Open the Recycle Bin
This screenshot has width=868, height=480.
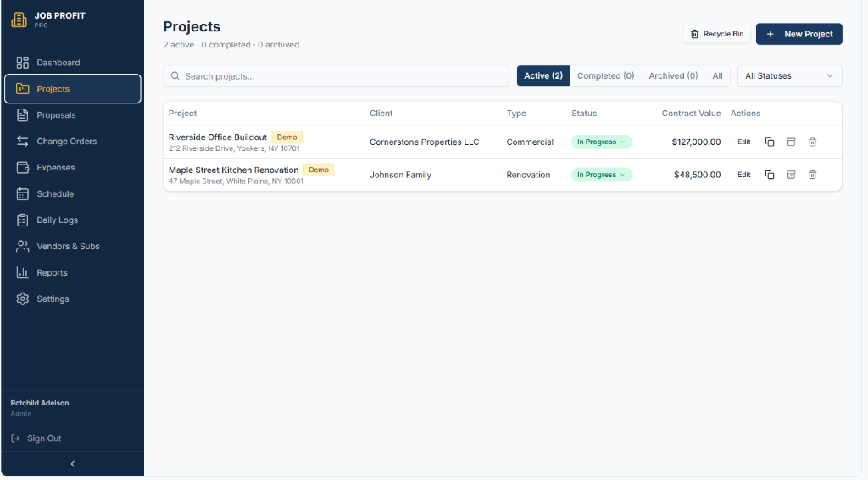tap(716, 34)
